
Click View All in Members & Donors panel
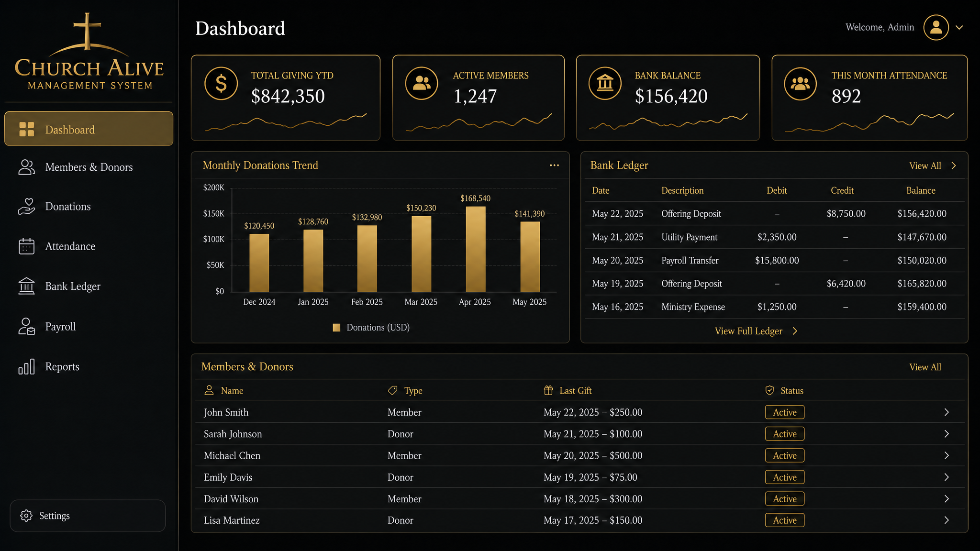point(925,367)
